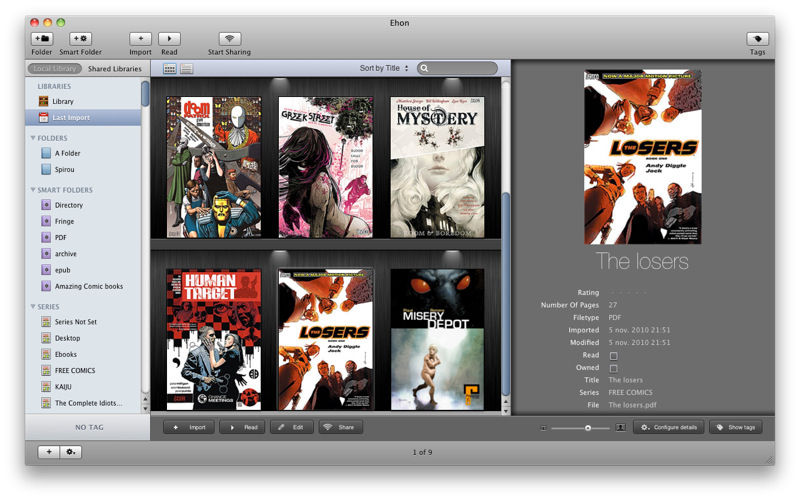Click the large Losers detail cover
This screenshot has width=800, height=500.
tap(643, 157)
